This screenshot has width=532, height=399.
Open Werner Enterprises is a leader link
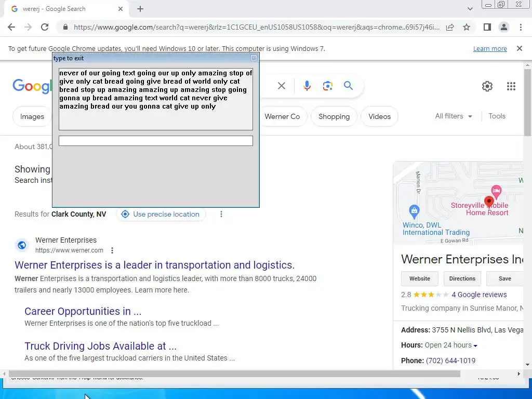[x=154, y=265]
